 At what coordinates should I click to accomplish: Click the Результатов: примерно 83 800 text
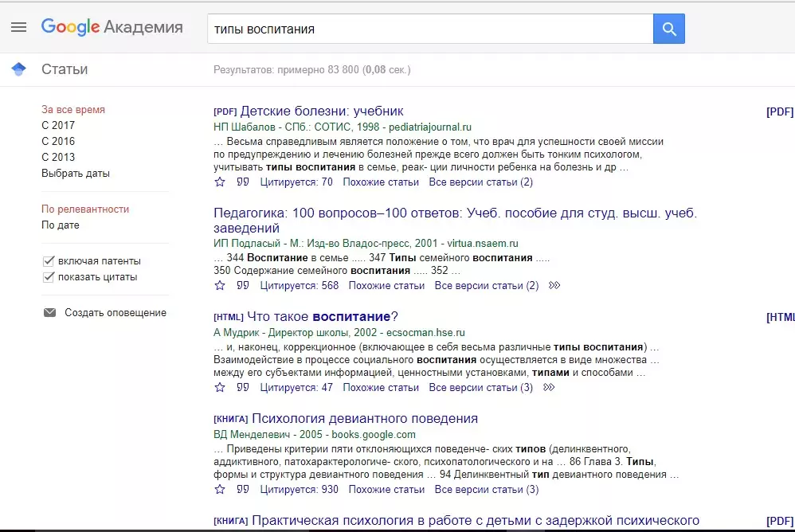pyautogui.click(x=311, y=69)
